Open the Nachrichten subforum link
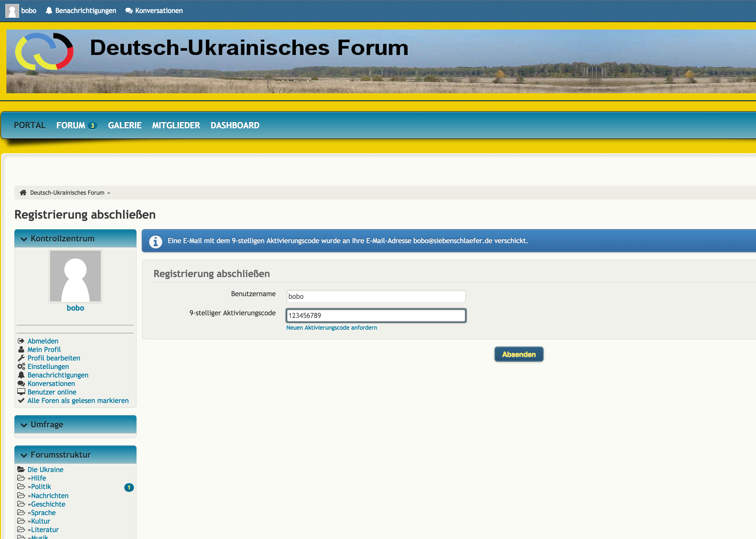The width and height of the screenshot is (756, 539). coord(50,495)
